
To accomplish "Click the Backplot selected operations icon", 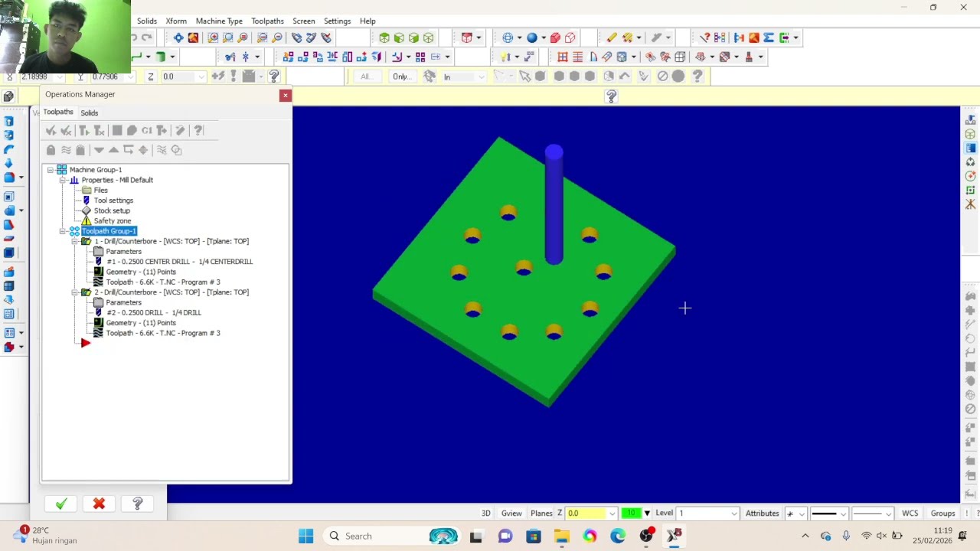I will 117,131.
